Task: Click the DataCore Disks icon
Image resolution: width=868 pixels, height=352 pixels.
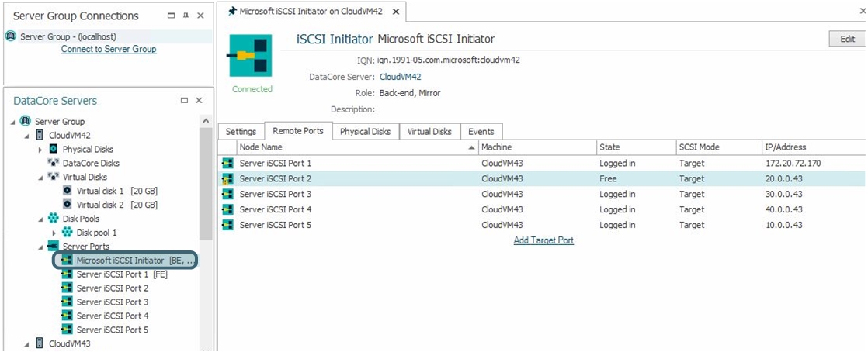Action: point(54,163)
